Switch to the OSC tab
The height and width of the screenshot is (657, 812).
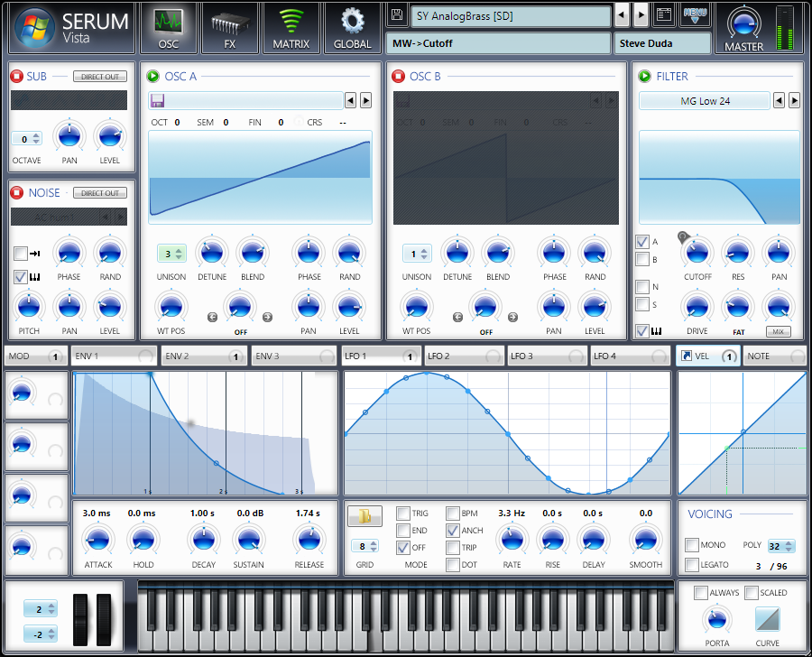(x=169, y=28)
